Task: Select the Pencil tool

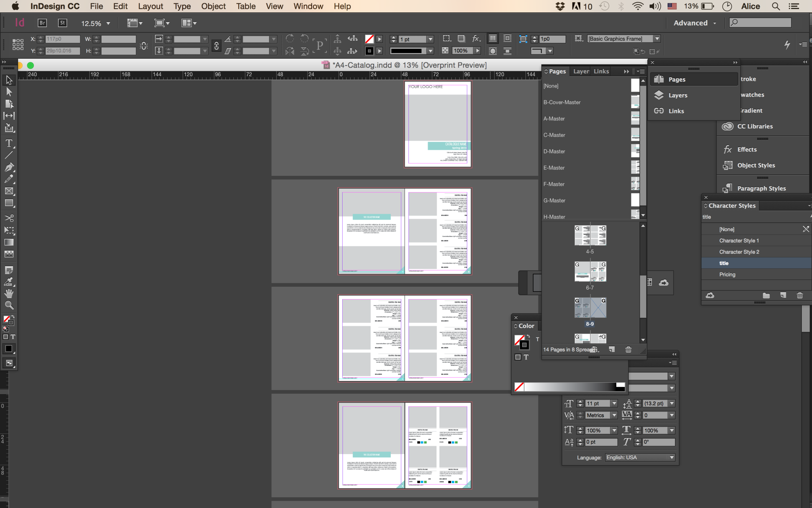Action: click(9, 179)
